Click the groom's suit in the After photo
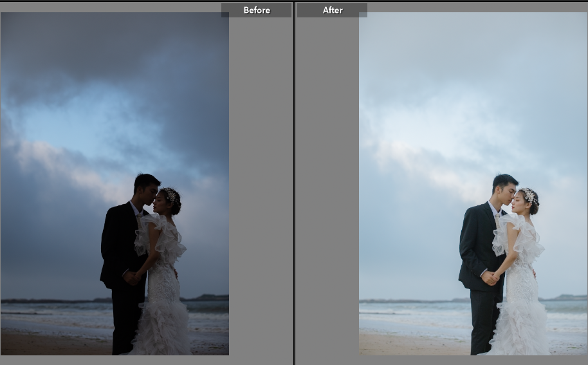The height and width of the screenshot is (365, 588). click(477, 245)
